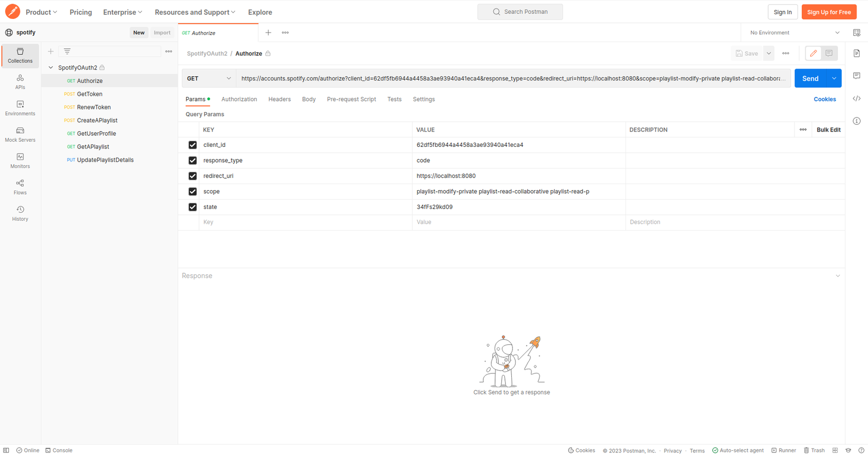The height and width of the screenshot is (456, 868).
Task: Open Comments panel in right sidebar
Action: coord(857,76)
